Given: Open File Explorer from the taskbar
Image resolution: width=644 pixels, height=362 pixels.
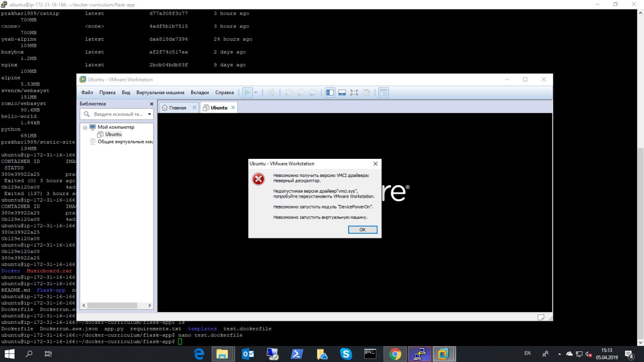Looking at the screenshot, I should coord(222,354).
